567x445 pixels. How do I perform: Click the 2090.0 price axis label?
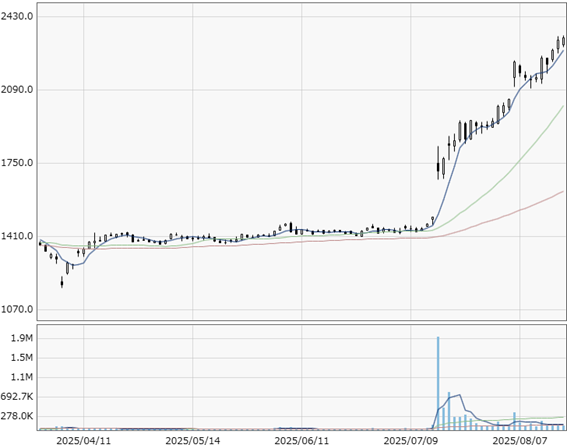[17, 90]
